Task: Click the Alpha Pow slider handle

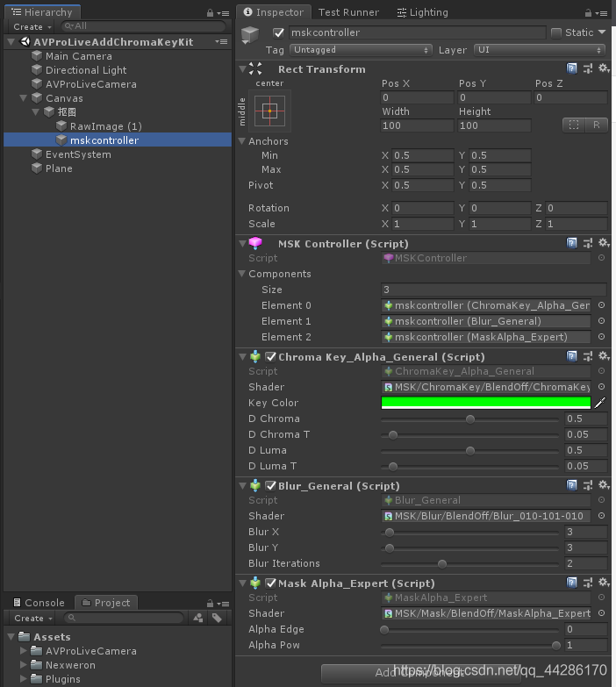Action: click(x=556, y=646)
